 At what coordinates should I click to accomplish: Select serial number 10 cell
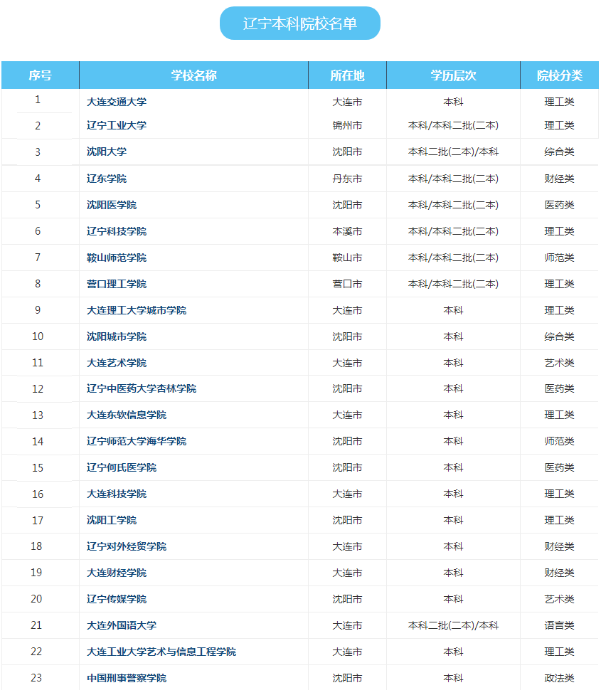(38, 336)
